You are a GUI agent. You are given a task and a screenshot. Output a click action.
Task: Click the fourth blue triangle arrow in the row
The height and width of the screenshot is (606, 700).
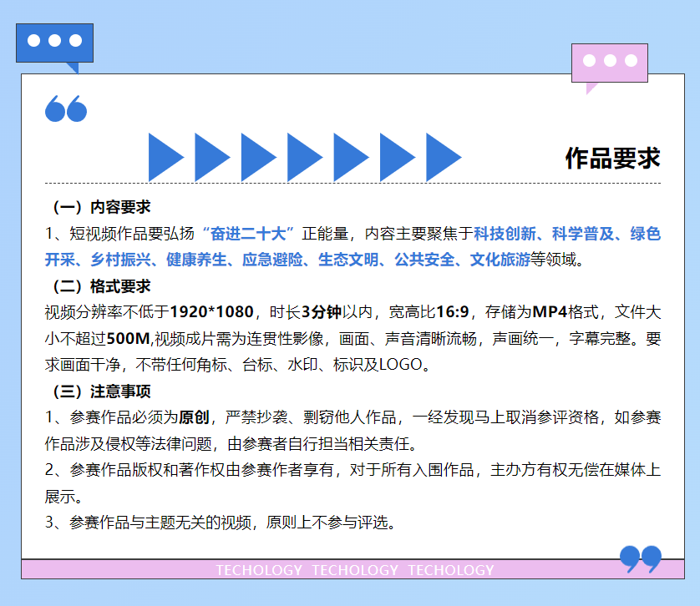pyautogui.click(x=304, y=157)
